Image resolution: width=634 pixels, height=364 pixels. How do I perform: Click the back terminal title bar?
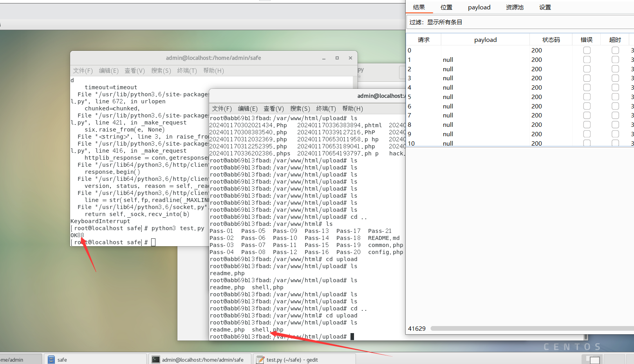coord(213,58)
